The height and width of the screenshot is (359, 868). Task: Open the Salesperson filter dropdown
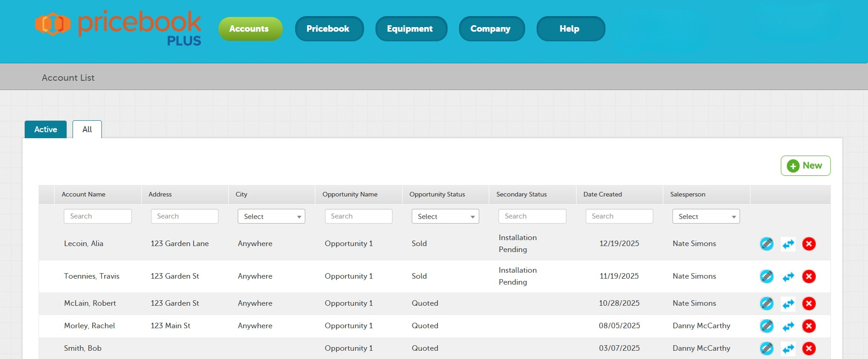pos(706,216)
